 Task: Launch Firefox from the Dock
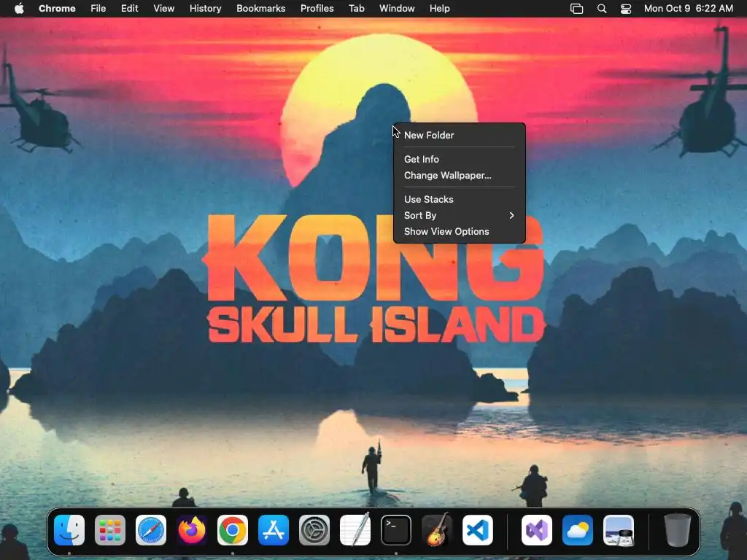tap(192, 530)
